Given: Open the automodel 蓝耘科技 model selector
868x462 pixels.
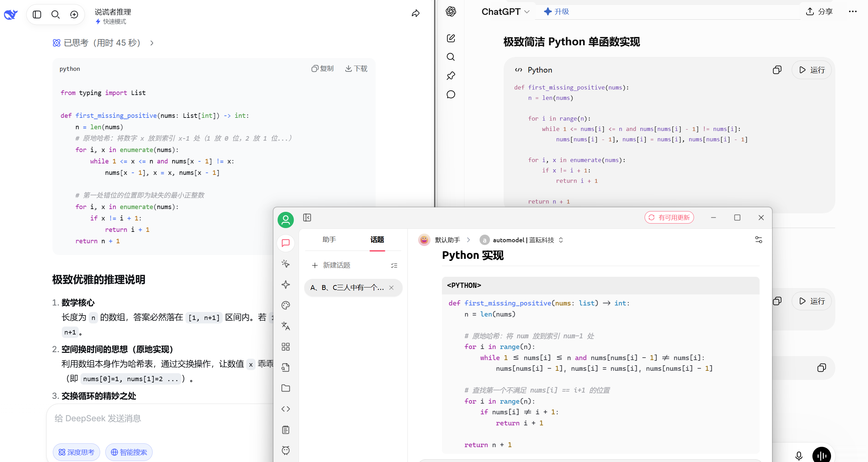Looking at the screenshot, I should coord(521,240).
